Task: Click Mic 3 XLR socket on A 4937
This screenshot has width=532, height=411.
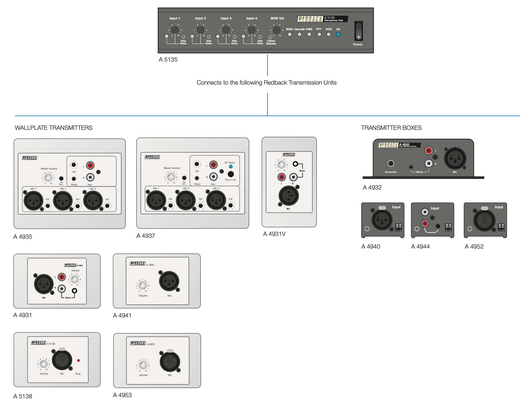Action: (216, 200)
